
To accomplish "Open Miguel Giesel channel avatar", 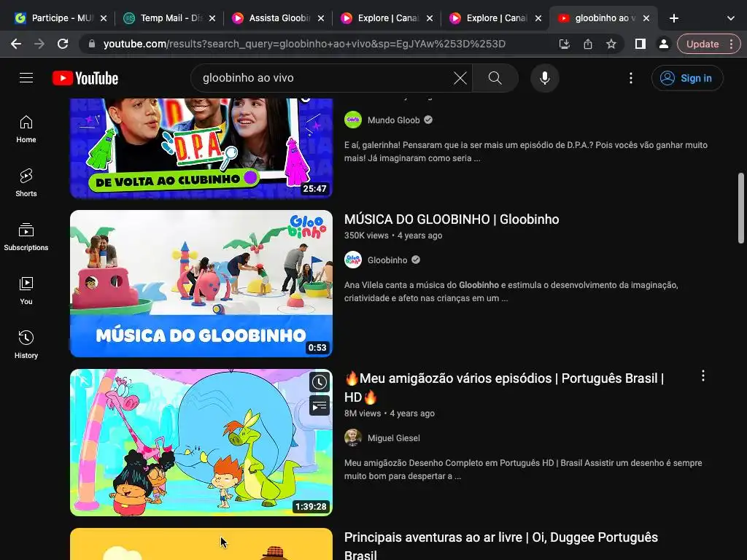I will pyautogui.click(x=353, y=438).
